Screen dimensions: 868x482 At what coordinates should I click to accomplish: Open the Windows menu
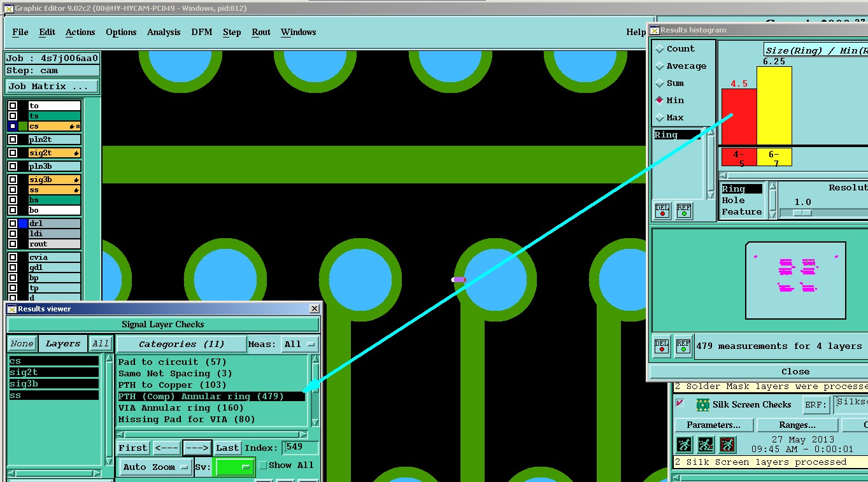coord(299,32)
